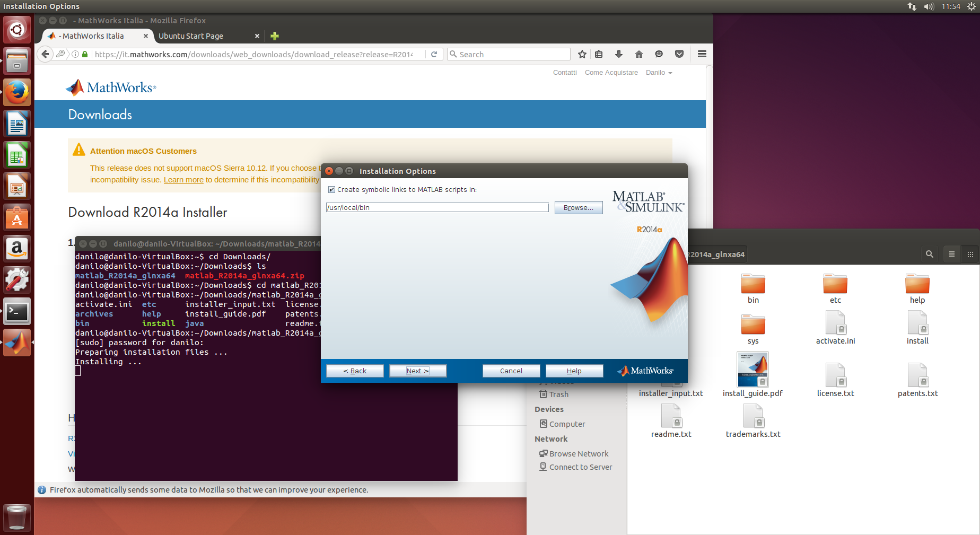Open a new Firefox tab
The height and width of the screenshot is (535, 980).
[x=275, y=36]
